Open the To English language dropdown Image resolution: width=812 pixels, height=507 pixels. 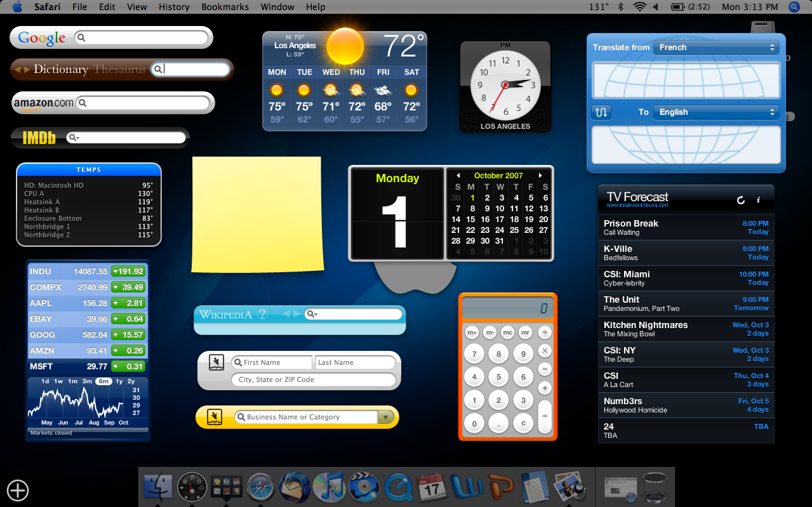(x=716, y=112)
